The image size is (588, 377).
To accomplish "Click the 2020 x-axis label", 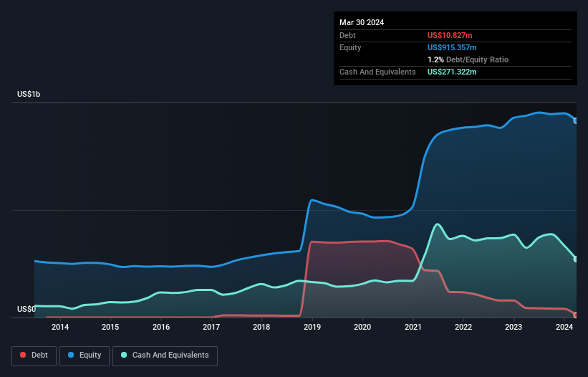I will (x=362, y=327).
